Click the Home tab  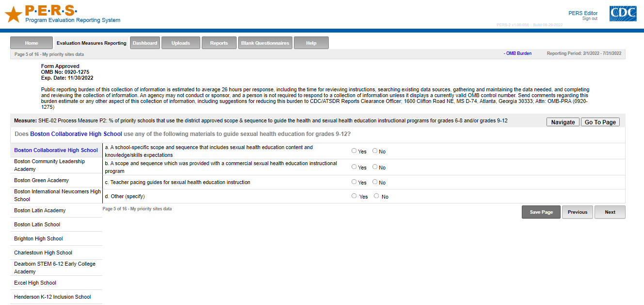pyautogui.click(x=32, y=43)
